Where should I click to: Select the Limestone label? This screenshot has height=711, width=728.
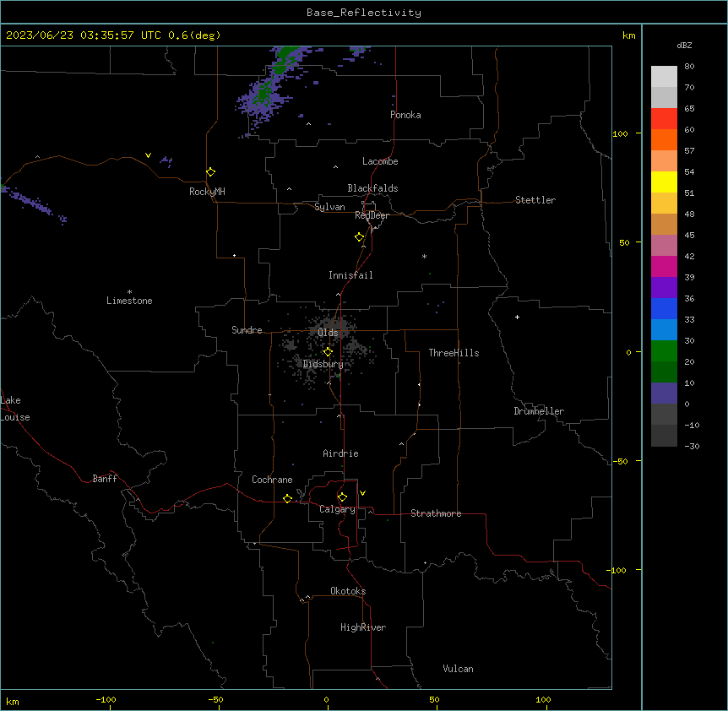(129, 301)
